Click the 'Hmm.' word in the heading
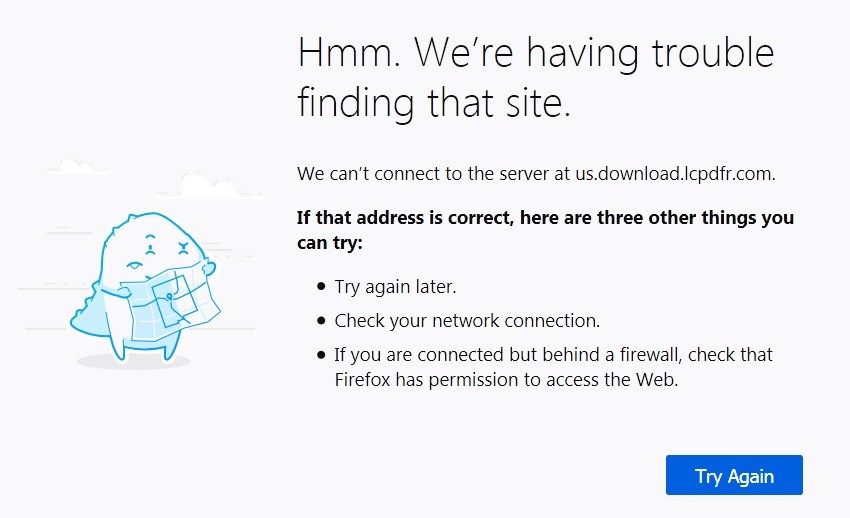 (348, 52)
